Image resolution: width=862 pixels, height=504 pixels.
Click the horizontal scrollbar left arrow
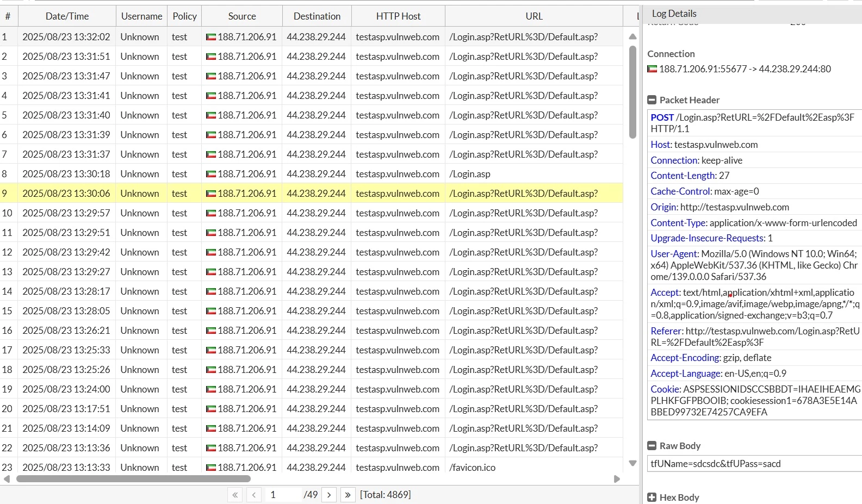[7, 479]
